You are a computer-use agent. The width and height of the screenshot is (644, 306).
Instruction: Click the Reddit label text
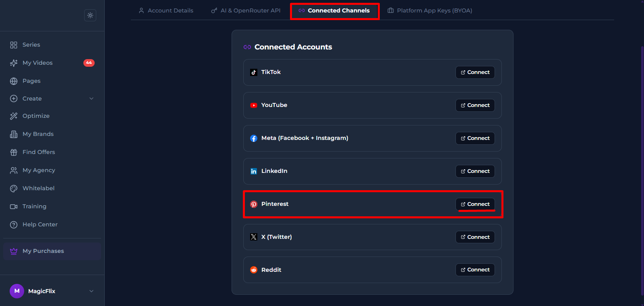click(x=271, y=270)
